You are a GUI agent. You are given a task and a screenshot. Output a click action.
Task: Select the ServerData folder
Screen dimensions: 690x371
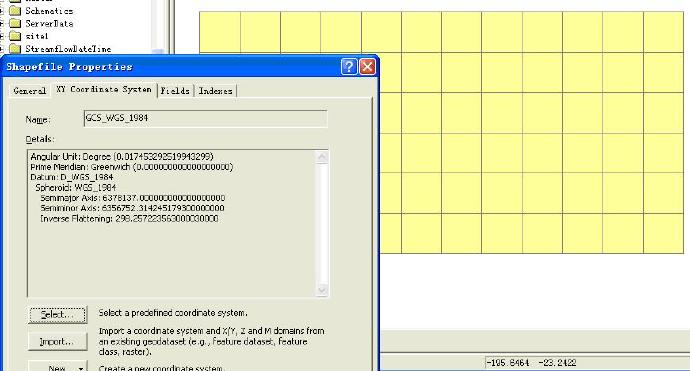(49, 23)
